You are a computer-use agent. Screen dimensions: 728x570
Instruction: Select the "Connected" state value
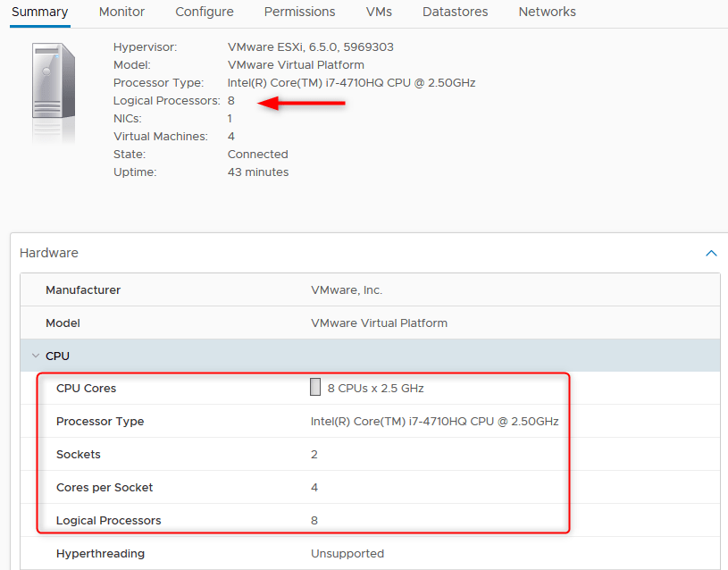click(257, 155)
